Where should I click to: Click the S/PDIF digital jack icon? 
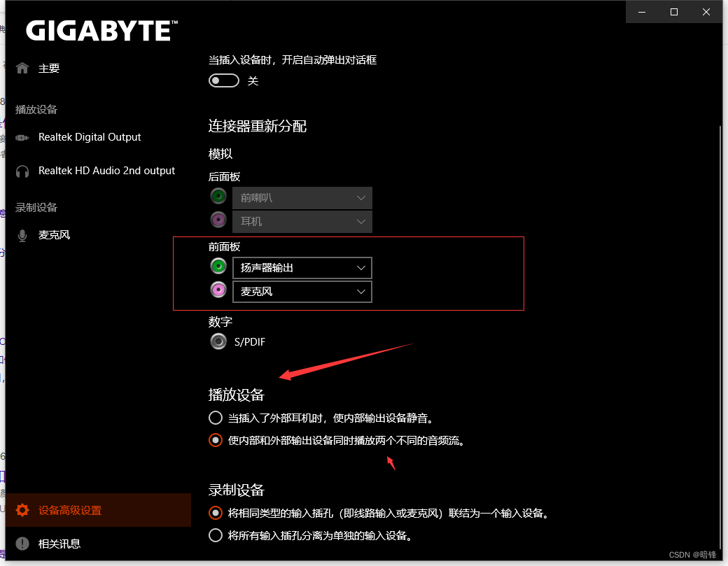[x=218, y=341]
